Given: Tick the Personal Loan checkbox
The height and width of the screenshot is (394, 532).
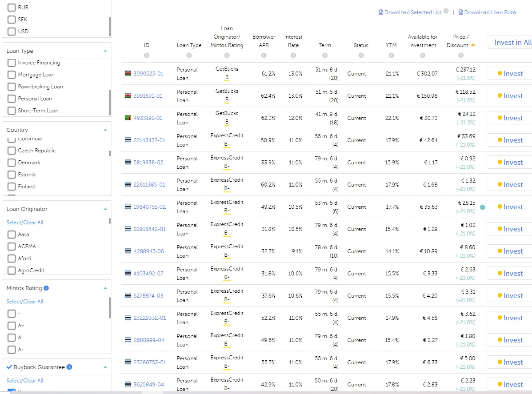Looking at the screenshot, I should click(12, 99).
